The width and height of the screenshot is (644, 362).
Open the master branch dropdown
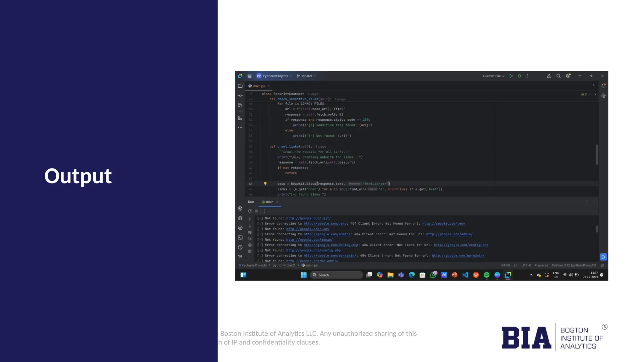click(x=307, y=76)
